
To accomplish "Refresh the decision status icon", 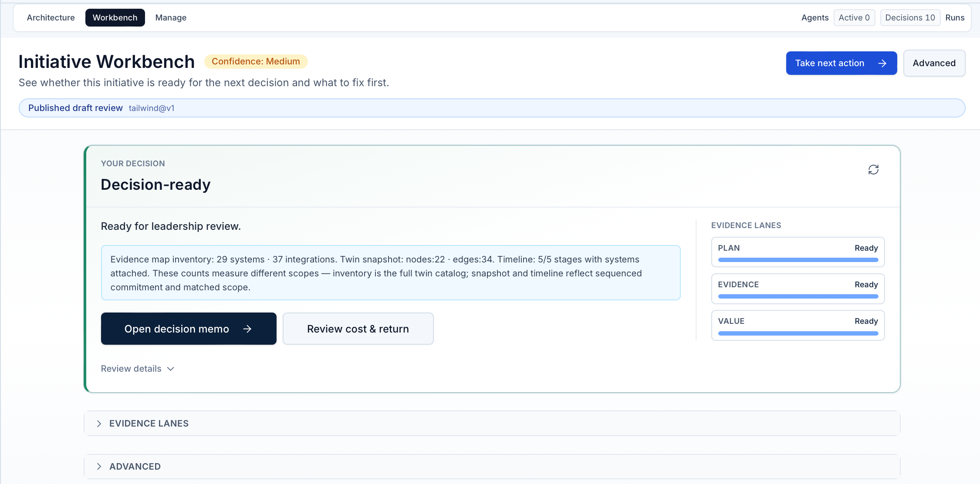I will point(873,169).
